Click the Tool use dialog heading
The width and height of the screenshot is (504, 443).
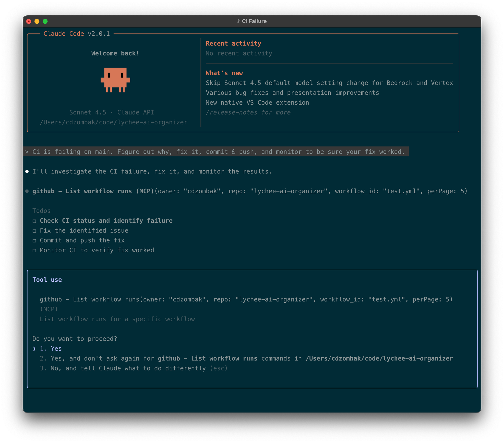point(47,280)
